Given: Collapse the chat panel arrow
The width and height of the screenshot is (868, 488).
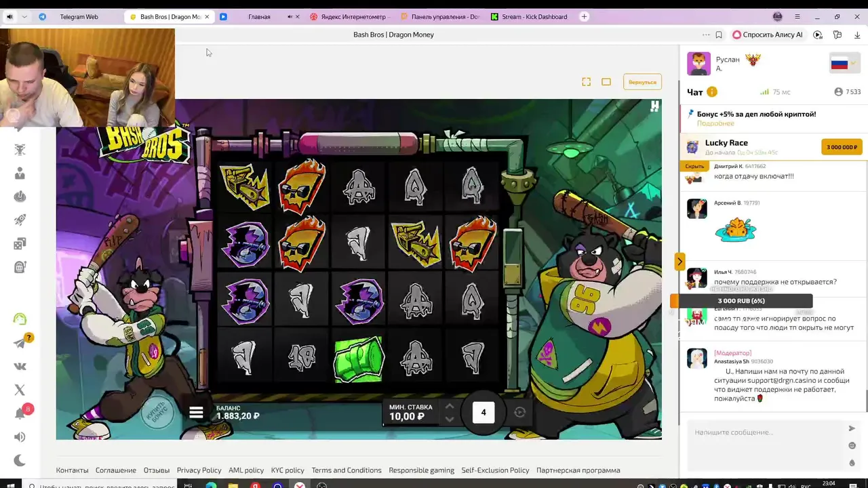Looking at the screenshot, I should [x=679, y=261].
